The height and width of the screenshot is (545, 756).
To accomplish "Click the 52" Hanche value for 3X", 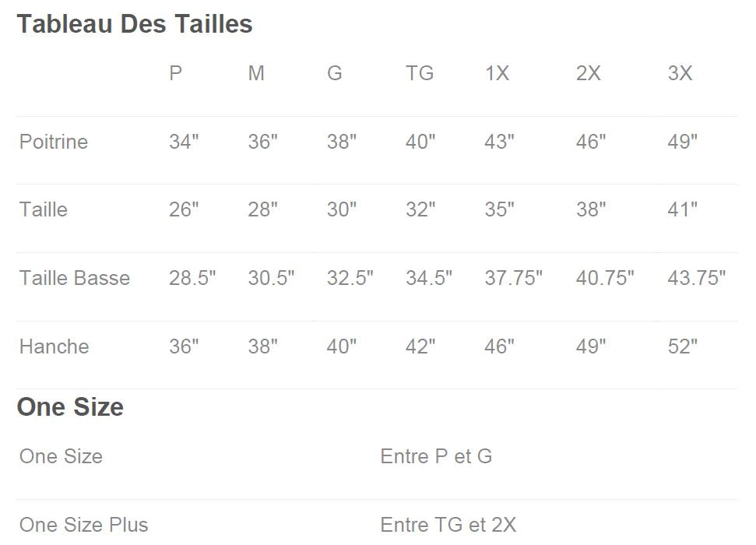I will point(682,346).
